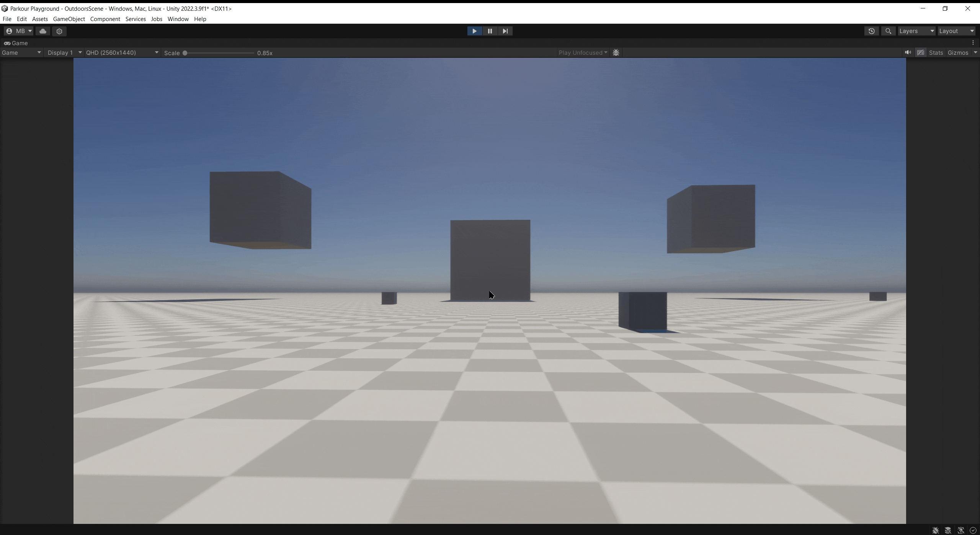Expand the Layers dropdown
Image resolution: width=980 pixels, height=535 pixels.
916,31
